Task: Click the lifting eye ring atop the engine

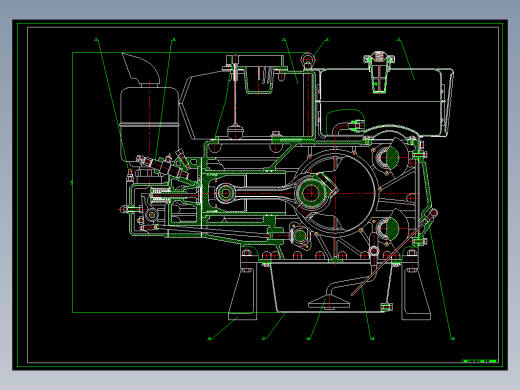Action: [308, 60]
